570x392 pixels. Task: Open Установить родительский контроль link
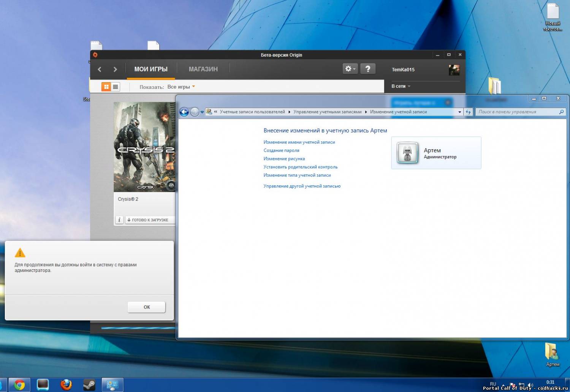(x=300, y=167)
